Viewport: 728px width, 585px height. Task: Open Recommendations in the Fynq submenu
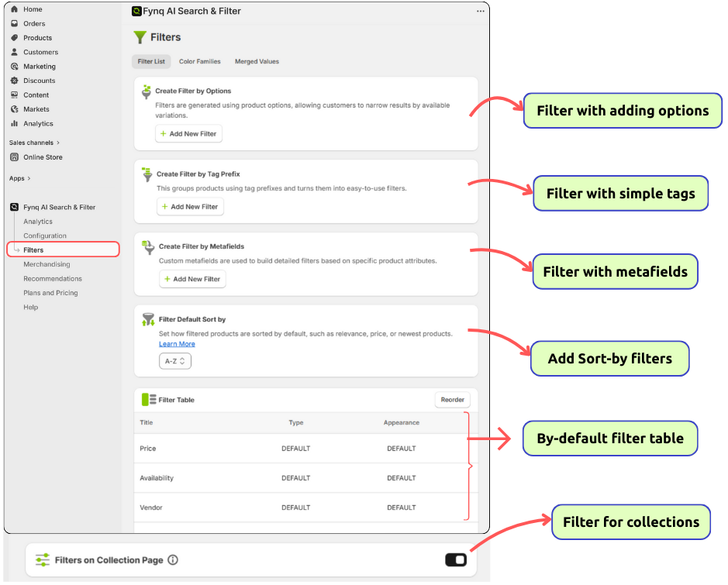point(53,278)
